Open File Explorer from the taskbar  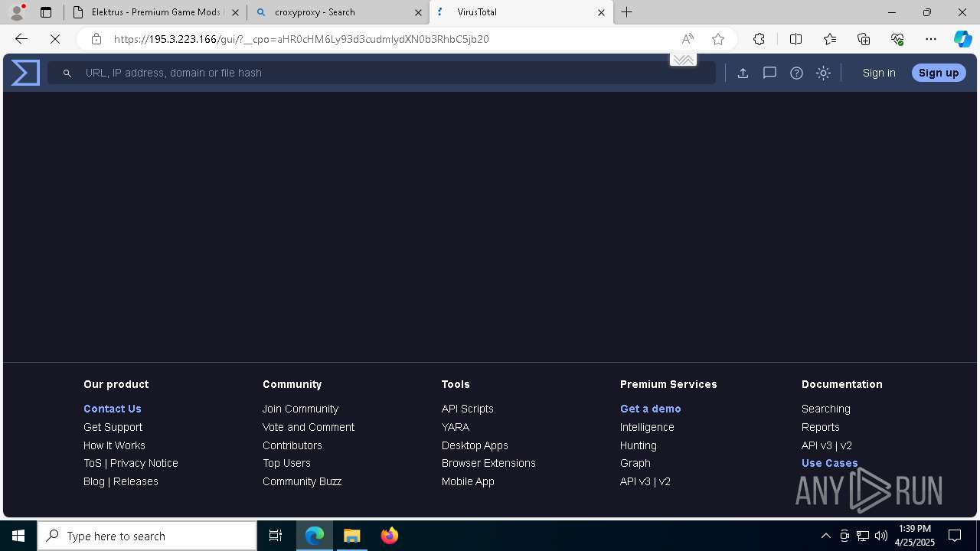tap(352, 536)
